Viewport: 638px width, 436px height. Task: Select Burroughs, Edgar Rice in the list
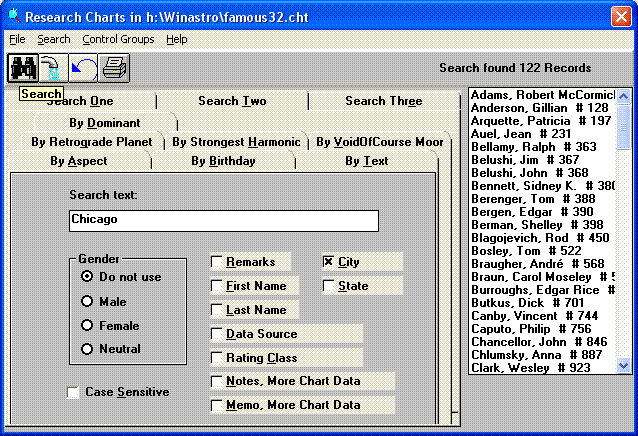point(540,290)
